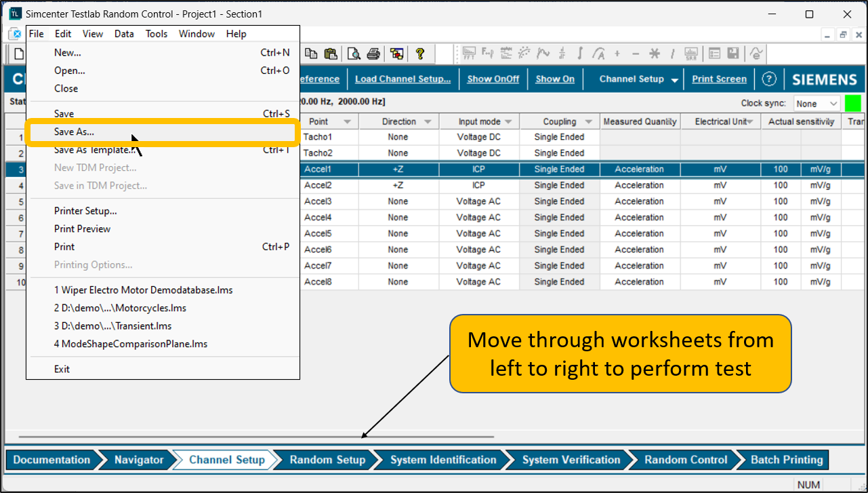This screenshot has width=868, height=493.
Task: Click the Paste clipboard toolbar icon
Action: pos(331,54)
